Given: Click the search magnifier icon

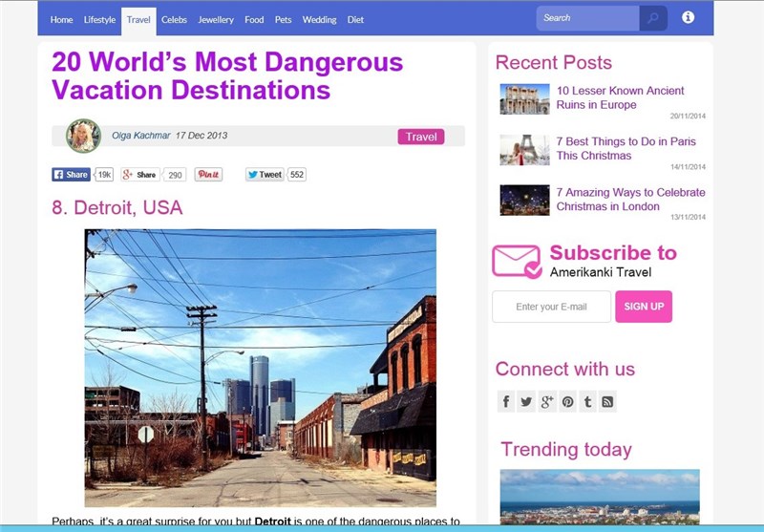Looking at the screenshot, I should click(653, 18).
